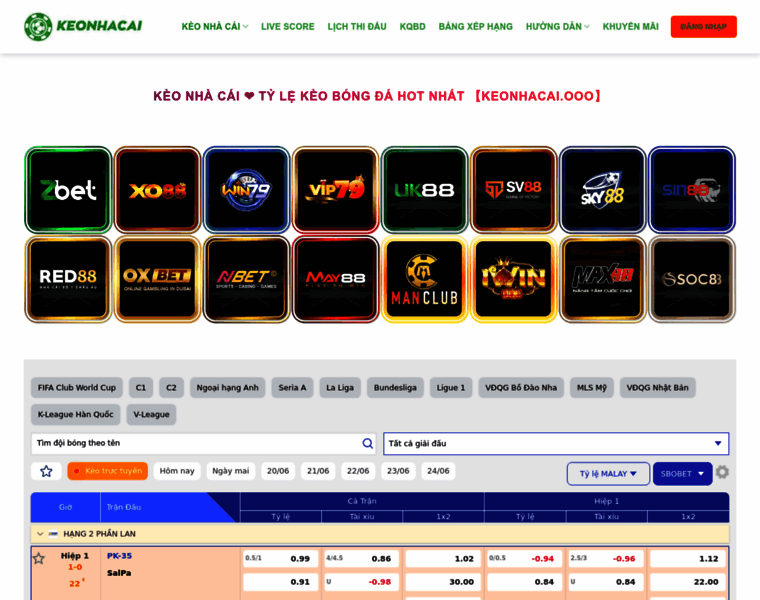This screenshot has height=600, width=760.
Task: Open Bảng Xếp Hạng menu item
Action: tap(475, 27)
